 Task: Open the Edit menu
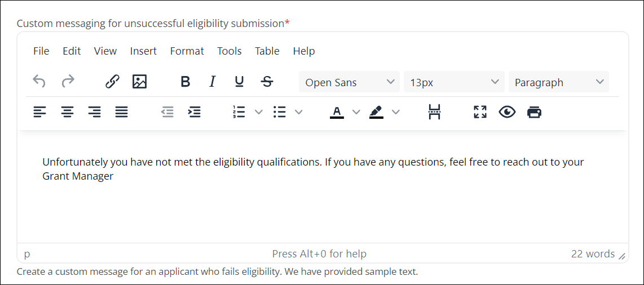point(72,51)
